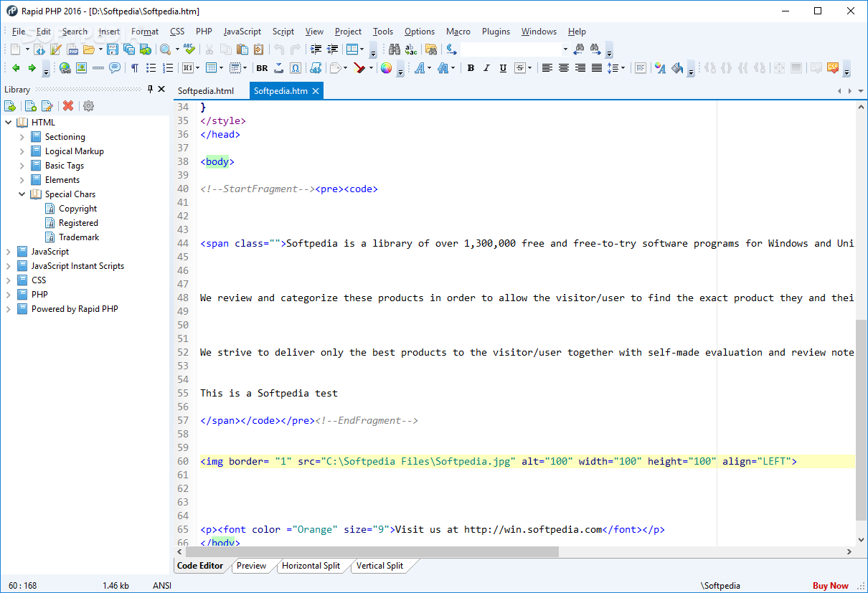Image resolution: width=868 pixels, height=593 pixels.
Task: Click the Save All icon
Action: pos(129,49)
